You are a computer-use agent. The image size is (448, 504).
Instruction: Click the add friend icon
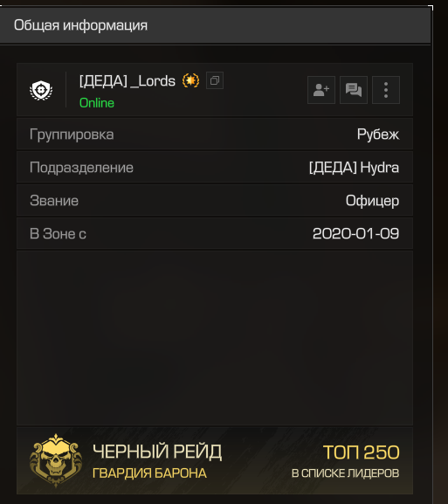point(321,90)
